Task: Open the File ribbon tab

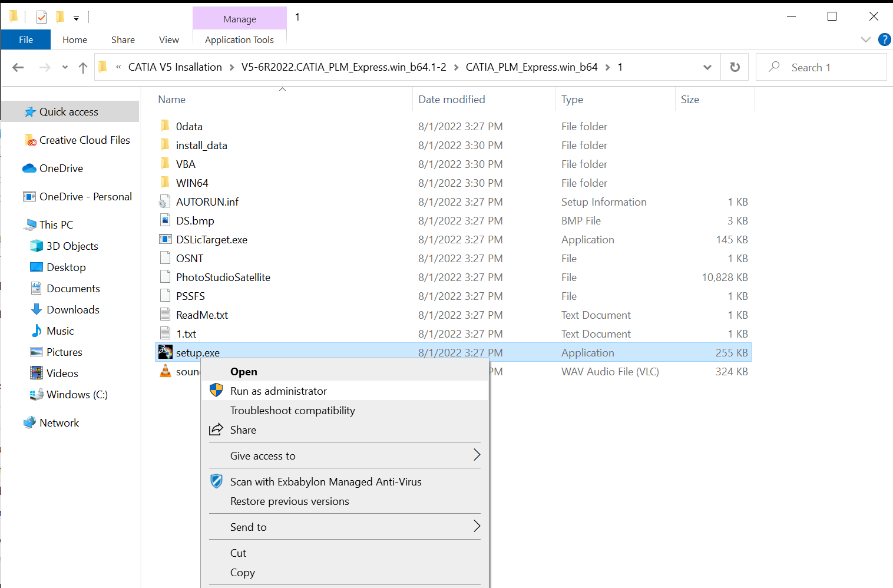Action: (x=26, y=39)
